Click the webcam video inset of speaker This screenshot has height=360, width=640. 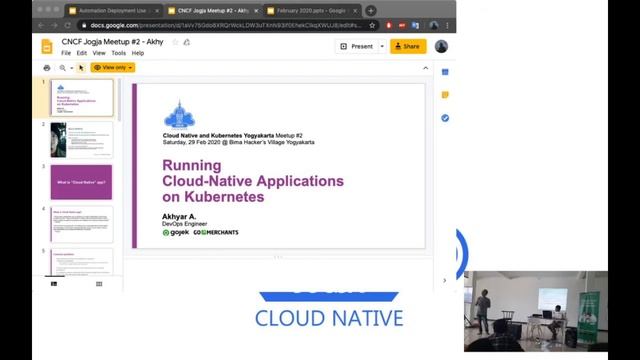pos(536,311)
